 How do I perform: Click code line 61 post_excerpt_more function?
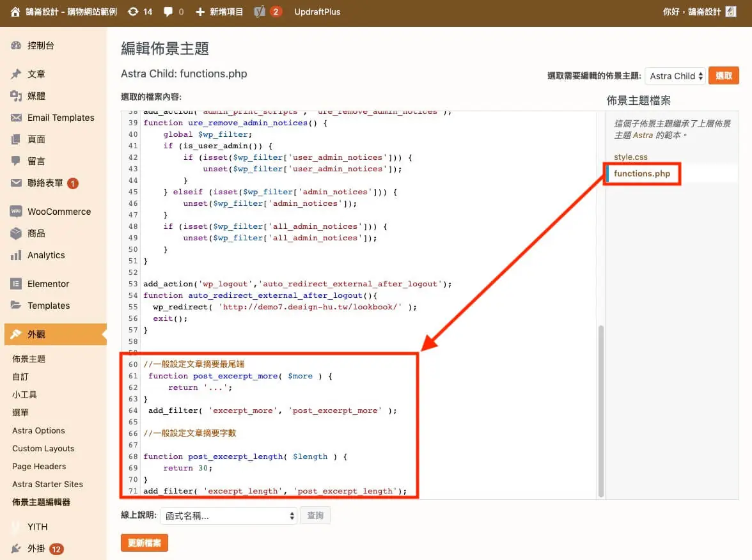point(240,376)
